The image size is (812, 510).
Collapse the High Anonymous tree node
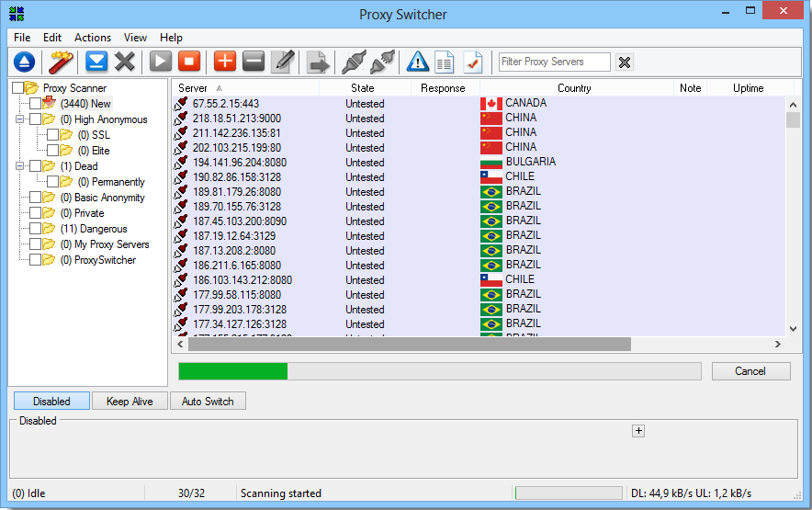coord(19,119)
